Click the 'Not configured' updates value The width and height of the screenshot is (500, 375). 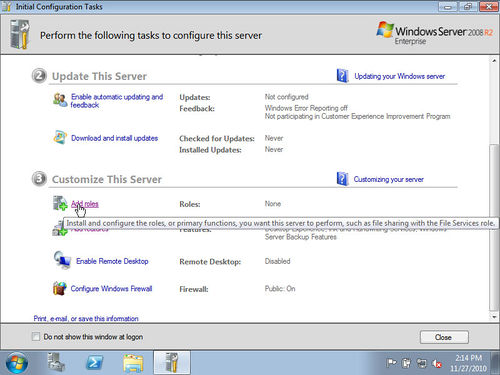286,97
